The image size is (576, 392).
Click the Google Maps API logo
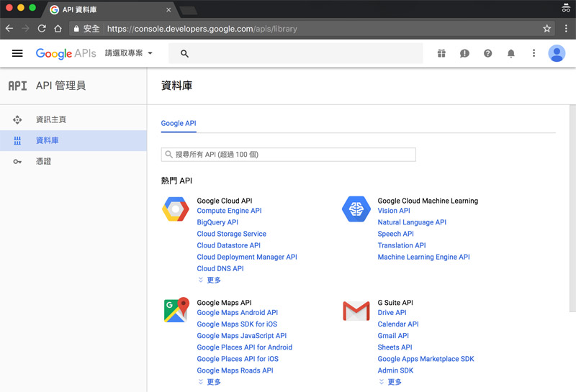pos(176,310)
